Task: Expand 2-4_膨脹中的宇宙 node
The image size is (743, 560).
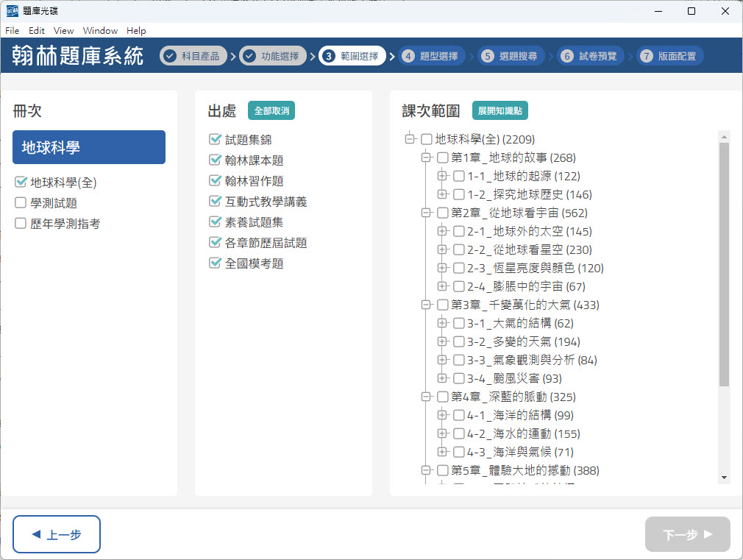Action: [x=441, y=286]
